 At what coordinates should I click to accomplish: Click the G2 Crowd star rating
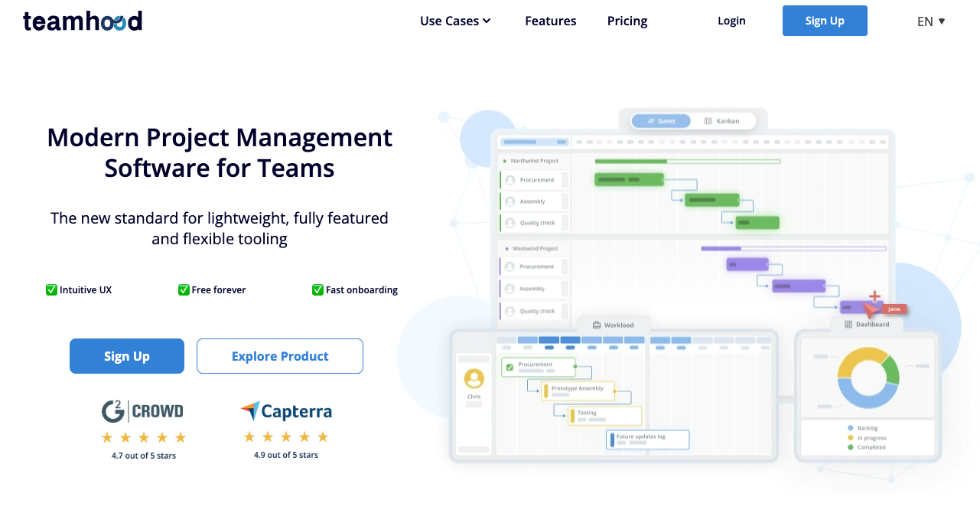(x=144, y=437)
